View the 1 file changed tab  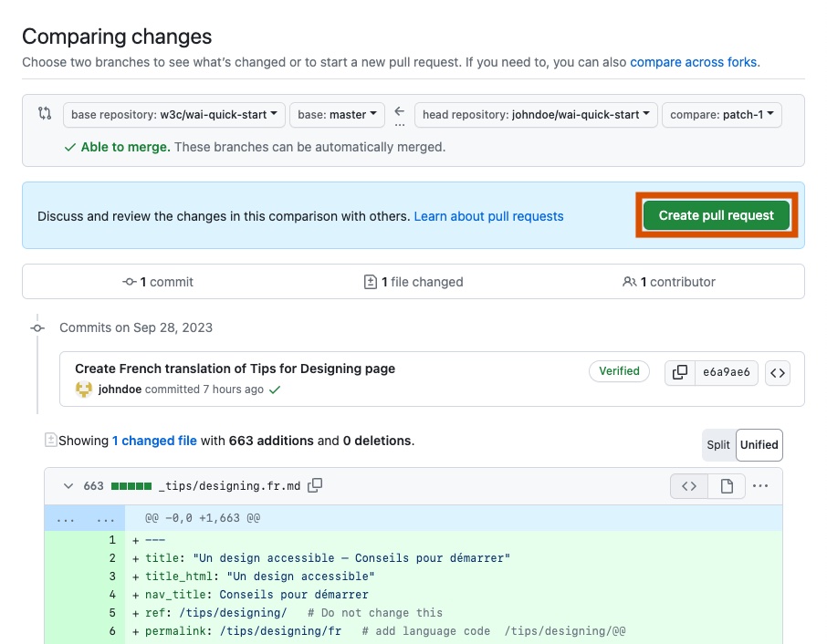(412, 282)
